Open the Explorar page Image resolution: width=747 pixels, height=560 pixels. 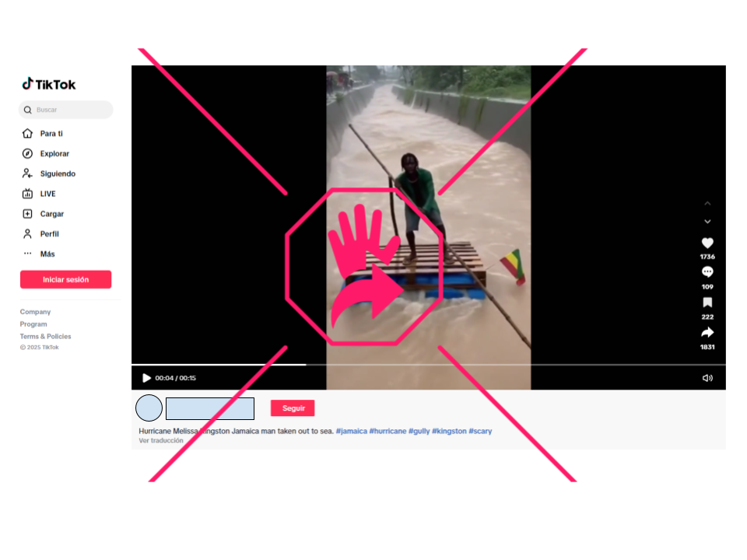click(54, 154)
